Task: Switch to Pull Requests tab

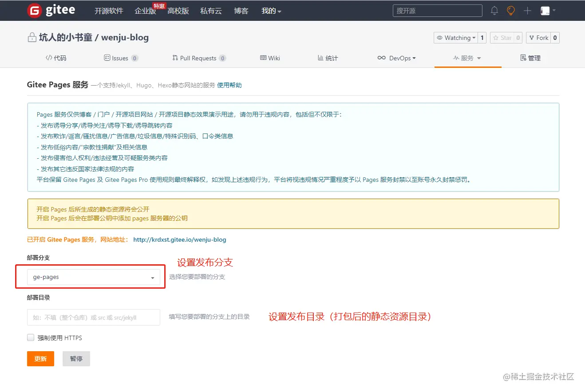Action: coord(199,58)
